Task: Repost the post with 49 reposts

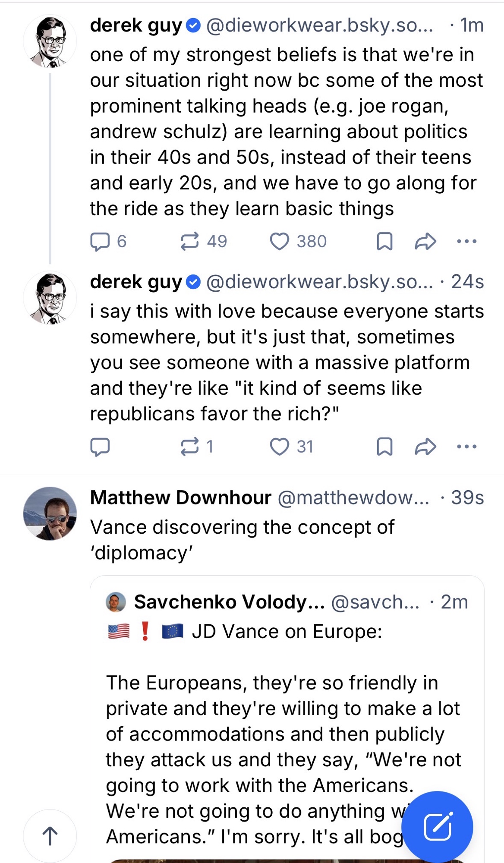Action: click(190, 241)
